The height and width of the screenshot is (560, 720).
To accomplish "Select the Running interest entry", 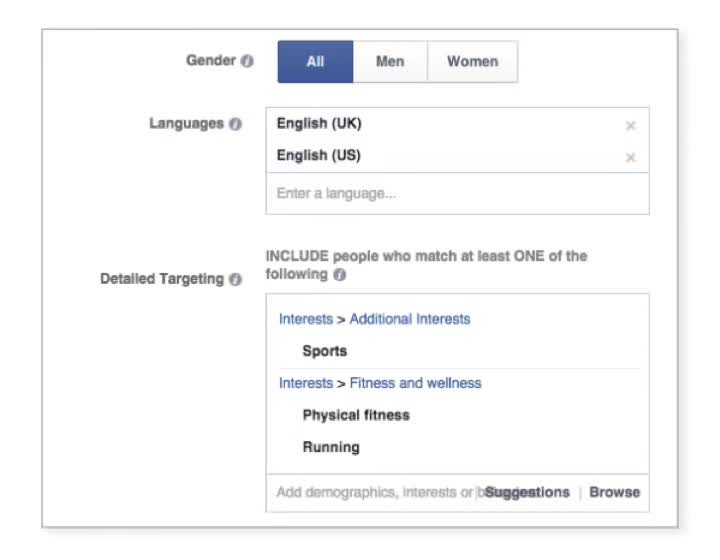I will 331,447.
